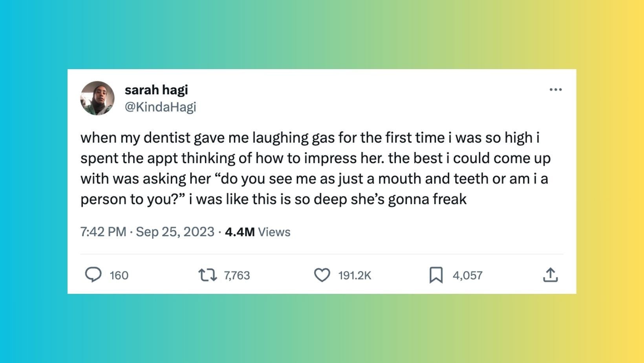Click the 4.4M view count number

point(240,232)
